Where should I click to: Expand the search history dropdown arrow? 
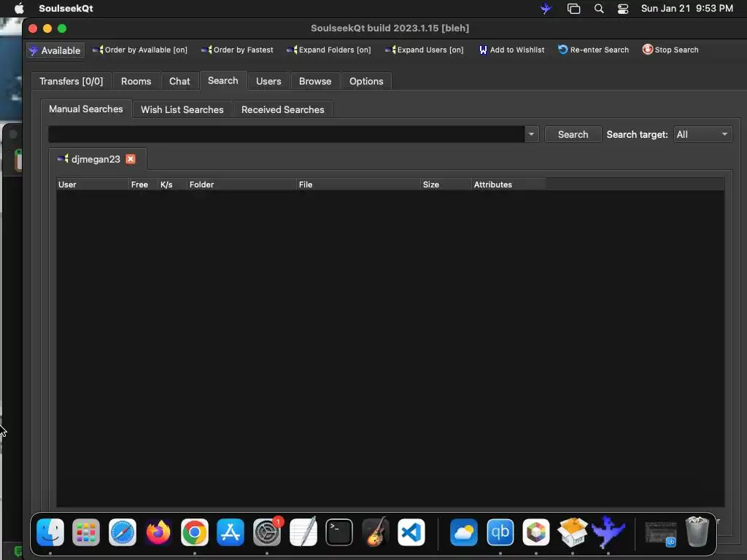click(531, 134)
